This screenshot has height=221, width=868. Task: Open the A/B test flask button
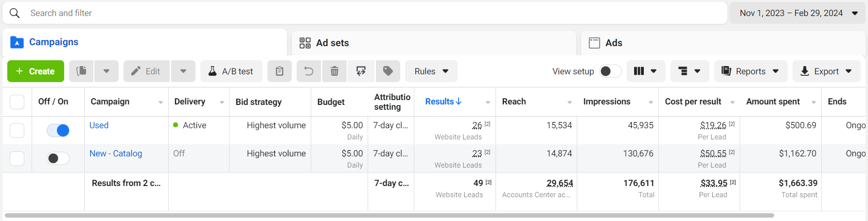(x=231, y=71)
